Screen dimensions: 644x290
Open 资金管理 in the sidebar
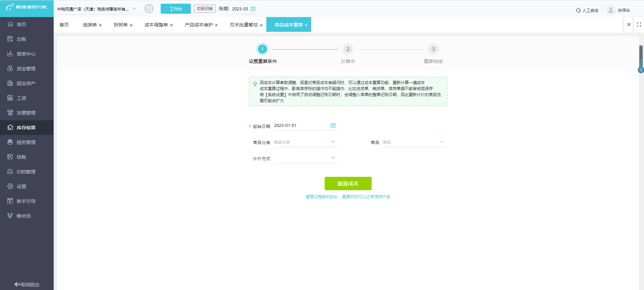click(x=27, y=69)
